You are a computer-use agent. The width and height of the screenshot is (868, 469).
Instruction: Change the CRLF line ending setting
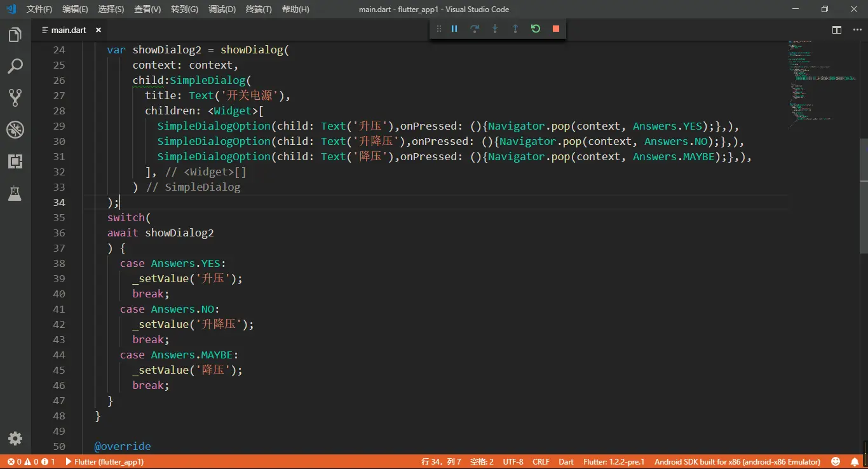(541, 462)
